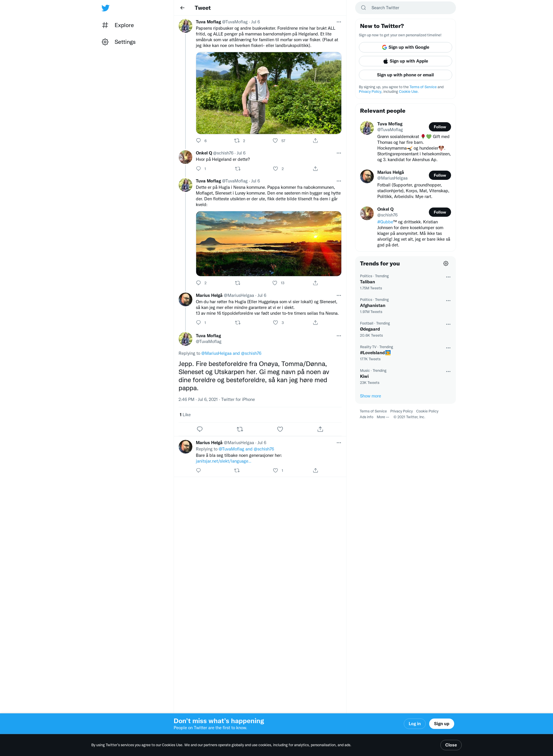The width and height of the screenshot is (553, 756).
Task: Open the sunset landscape photo
Action: point(268,244)
